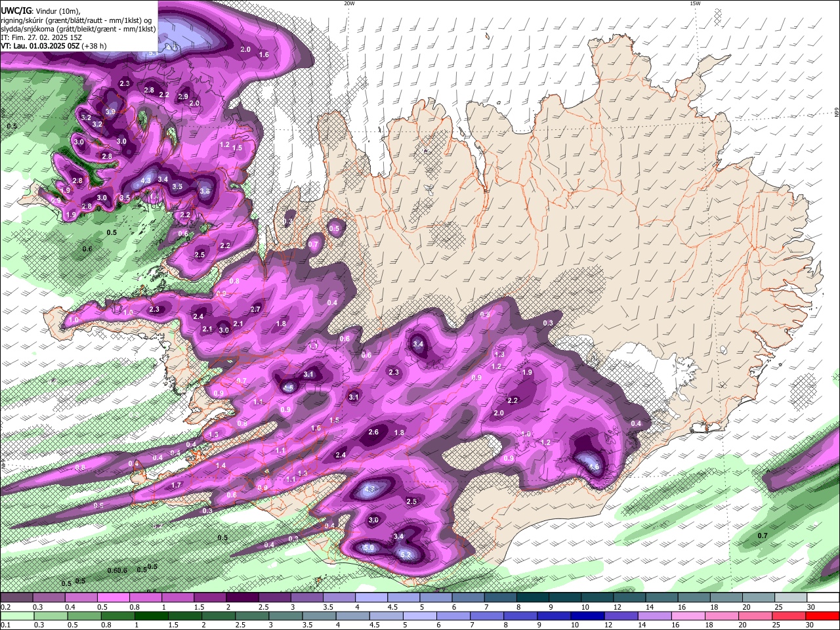Click the UWC/IG title label
The image size is (840, 630).
(x=16, y=11)
